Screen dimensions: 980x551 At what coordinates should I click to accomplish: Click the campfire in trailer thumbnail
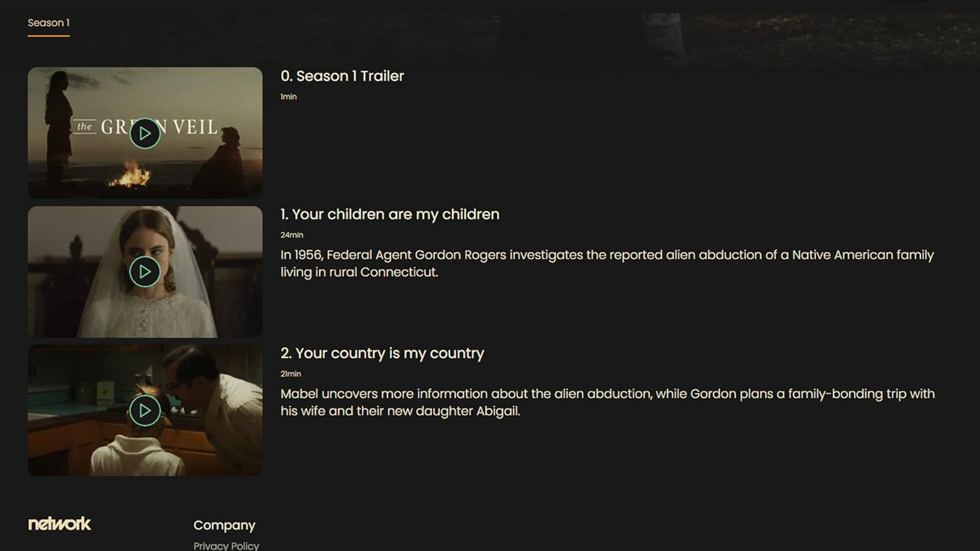point(130,175)
